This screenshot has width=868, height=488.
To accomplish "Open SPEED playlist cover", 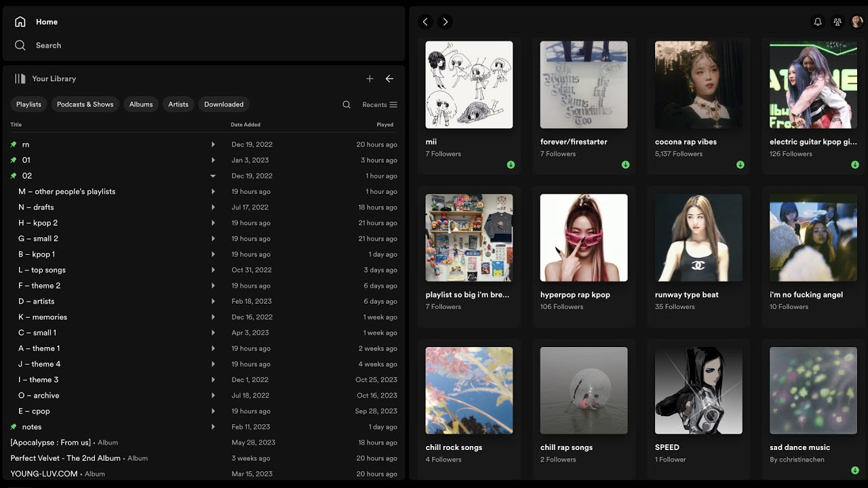I will point(698,390).
